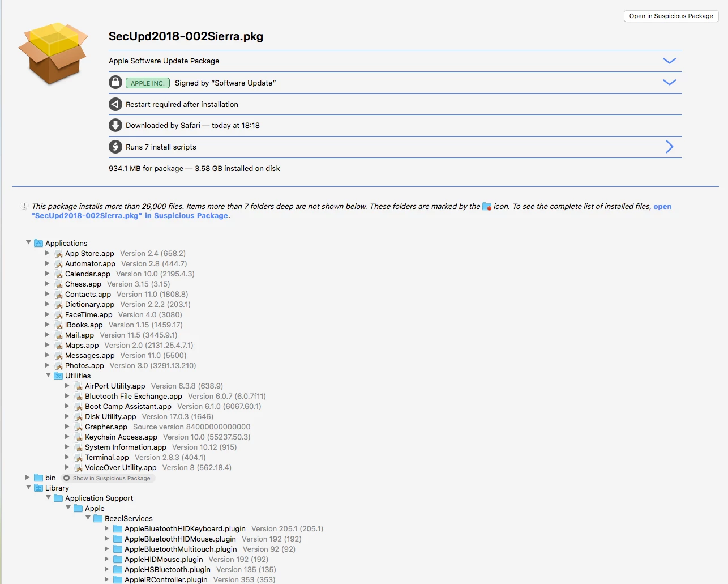Collapse the Application Support folder
Screen dimensions: 728x584
pos(48,497)
